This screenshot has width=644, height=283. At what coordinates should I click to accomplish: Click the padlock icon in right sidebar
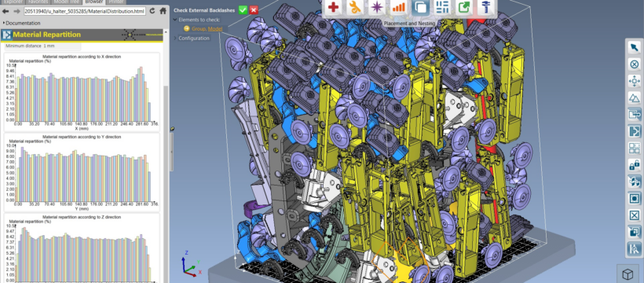(634, 165)
